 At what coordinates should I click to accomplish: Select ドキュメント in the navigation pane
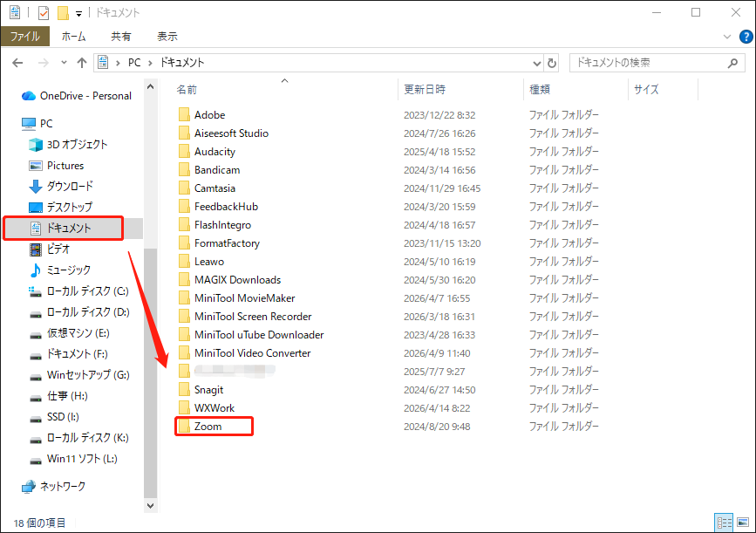pyautogui.click(x=69, y=229)
